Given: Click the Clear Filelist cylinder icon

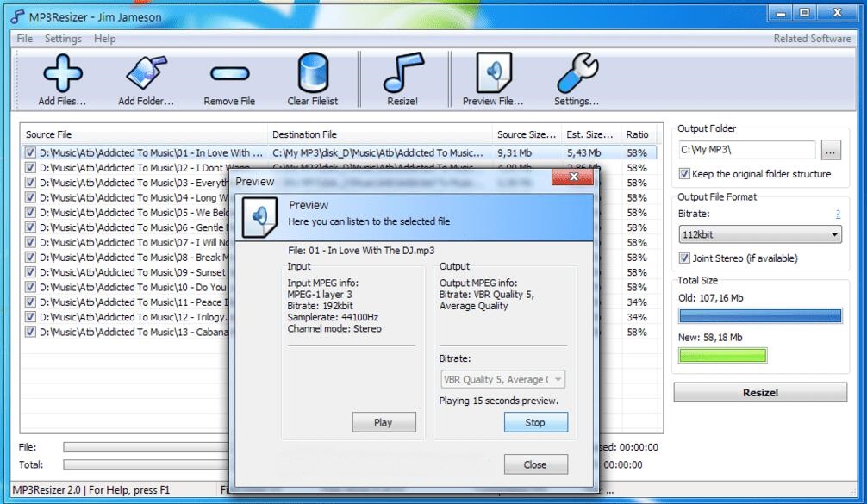Looking at the screenshot, I should point(313,73).
